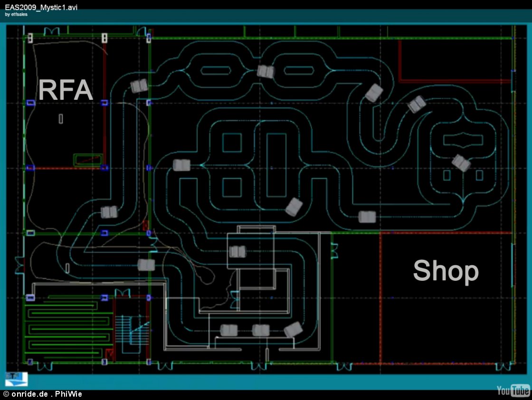Select the green serpentine queue lines area
Screen dimensions: 532x400
coord(66,328)
